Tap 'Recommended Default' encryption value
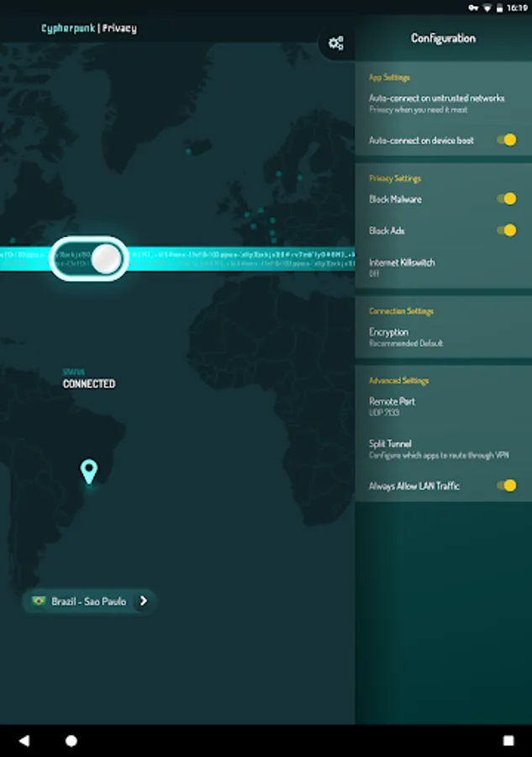The image size is (532, 757). coord(406,343)
